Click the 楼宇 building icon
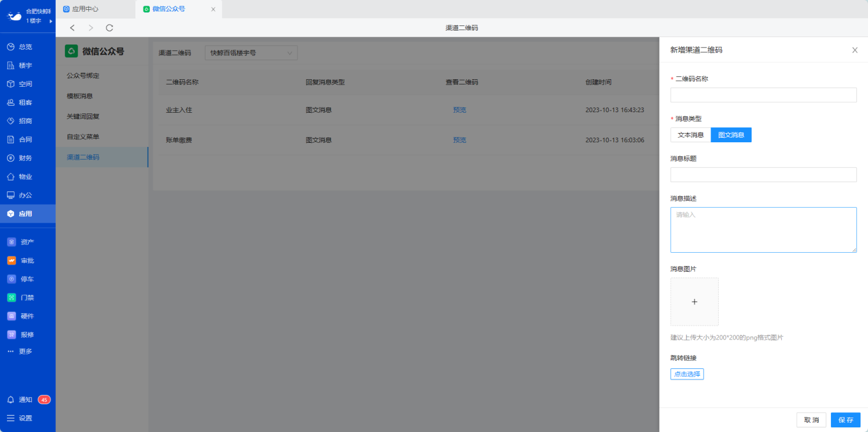Viewport: 868px width, 432px height. click(x=10, y=65)
